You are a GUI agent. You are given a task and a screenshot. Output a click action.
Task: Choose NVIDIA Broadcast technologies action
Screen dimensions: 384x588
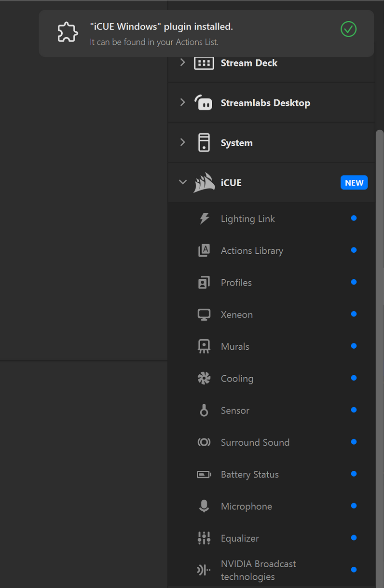click(258, 570)
